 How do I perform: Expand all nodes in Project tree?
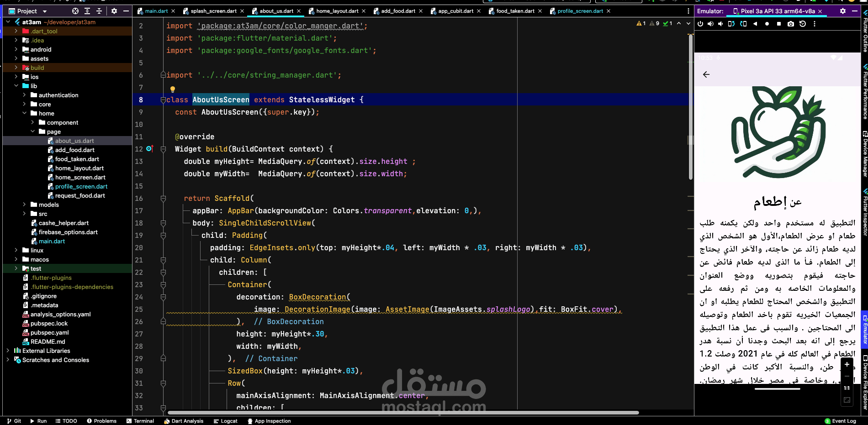pos(87,11)
